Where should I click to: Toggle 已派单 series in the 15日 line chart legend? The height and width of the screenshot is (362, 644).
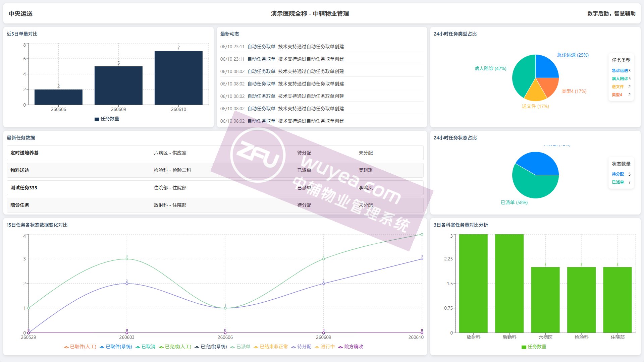click(240, 347)
